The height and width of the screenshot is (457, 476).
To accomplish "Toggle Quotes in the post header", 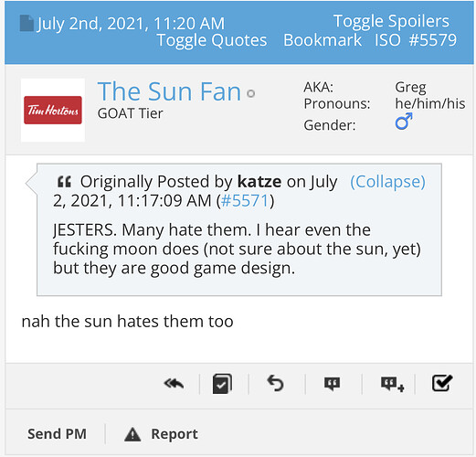I will (212, 40).
